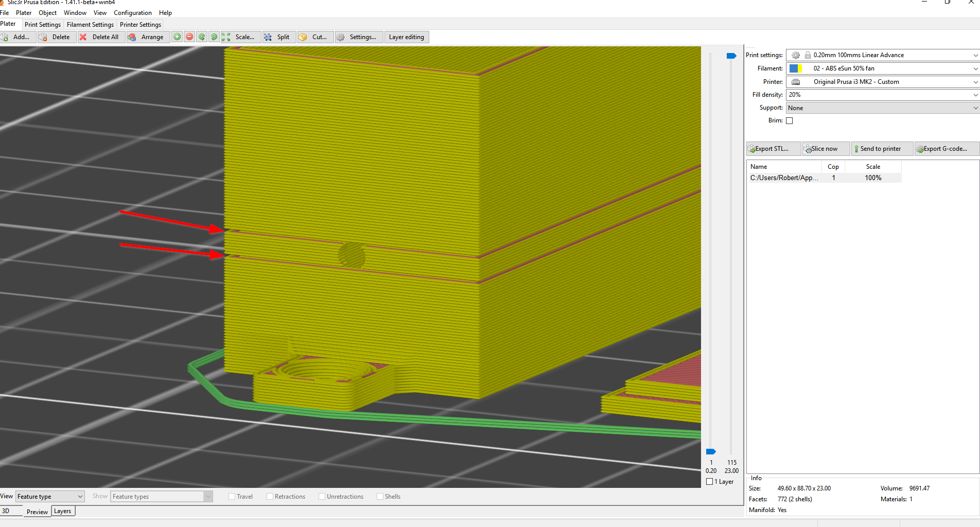980x527 pixels.
Task: Activate Layer editing mode
Action: coord(407,37)
